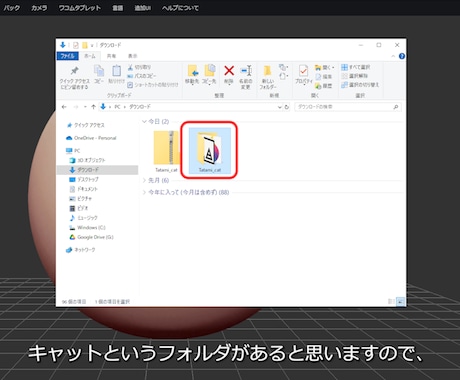Screen dimensions: 460x380
Task: Open the address bar history dropdown
Action: pos(280,107)
